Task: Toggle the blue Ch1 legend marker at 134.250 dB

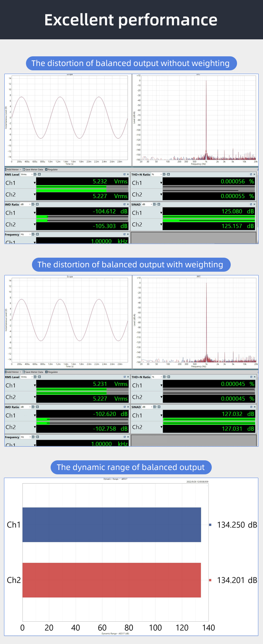Action: tap(210, 525)
